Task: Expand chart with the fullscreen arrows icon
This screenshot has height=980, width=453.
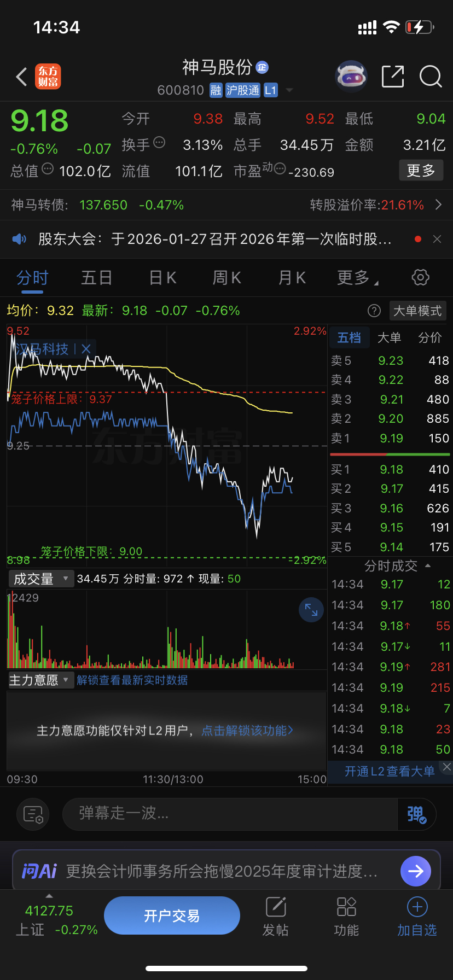Action: [x=311, y=610]
